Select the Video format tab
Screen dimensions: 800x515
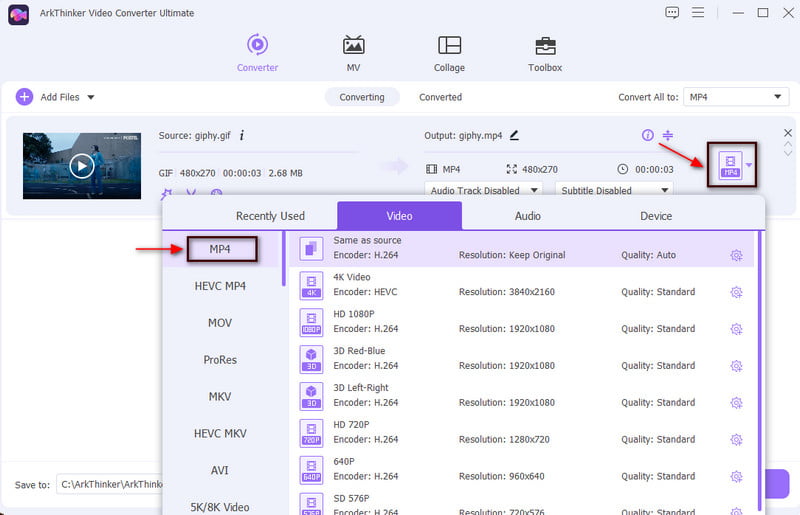[x=399, y=216]
